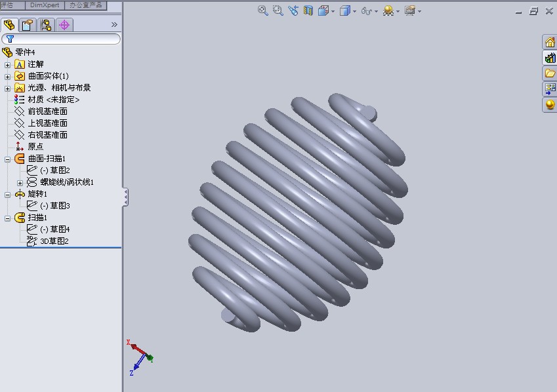The height and width of the screenshot is (392, 557).
Task: Open File Explorer task pane folder icon
Action: [550, 73]
